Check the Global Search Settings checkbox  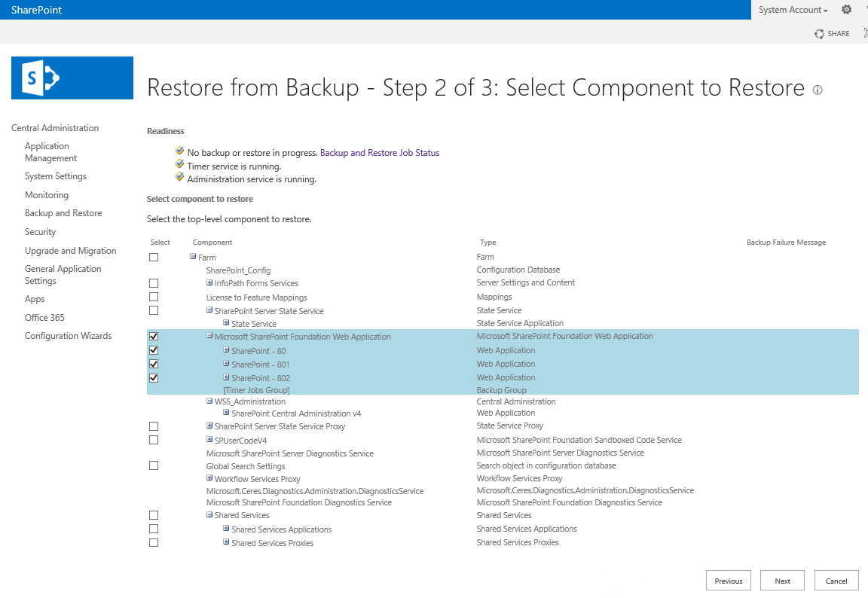[154, 465]
